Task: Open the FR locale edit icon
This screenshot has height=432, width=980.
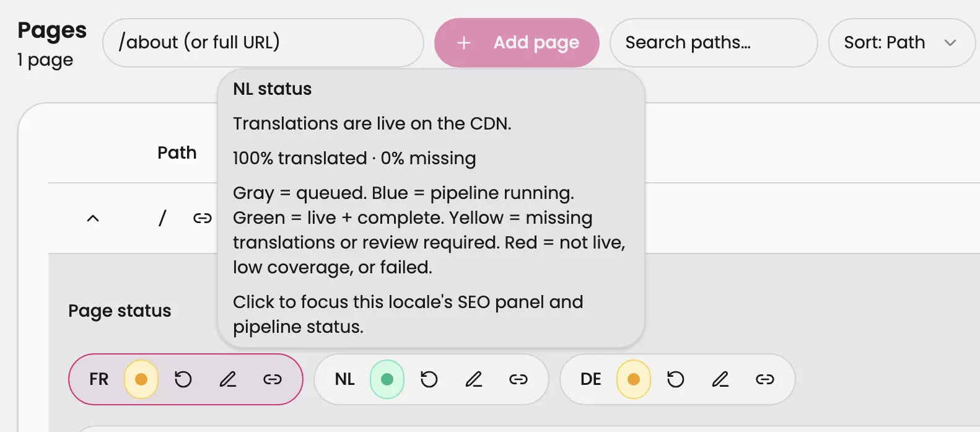Action: (x=228, y=379)
